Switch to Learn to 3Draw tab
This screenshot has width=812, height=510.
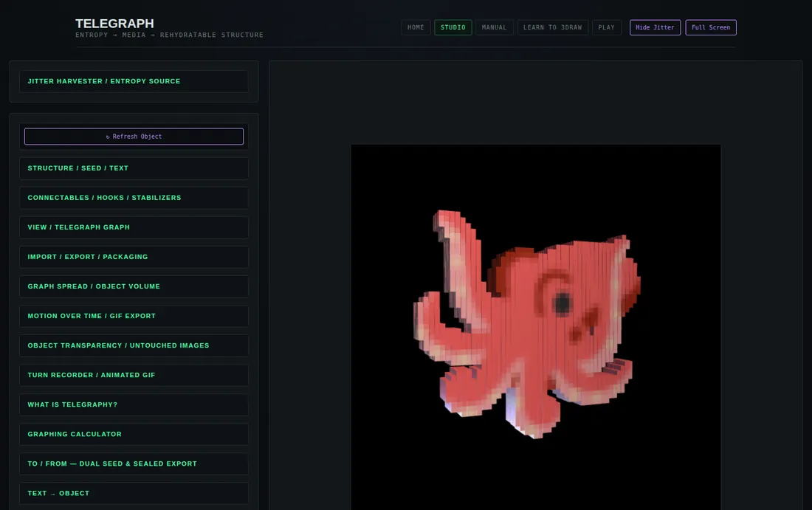(x=553, y=27)
